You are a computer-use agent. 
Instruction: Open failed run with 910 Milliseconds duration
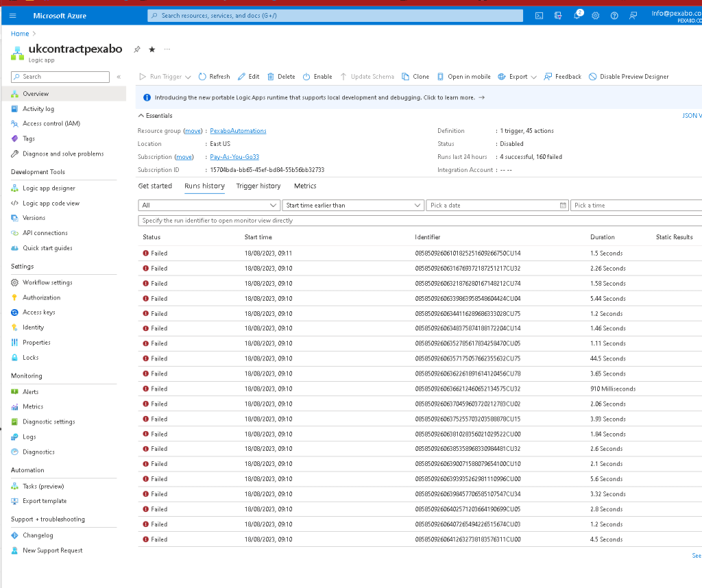[x=420, y=389]
